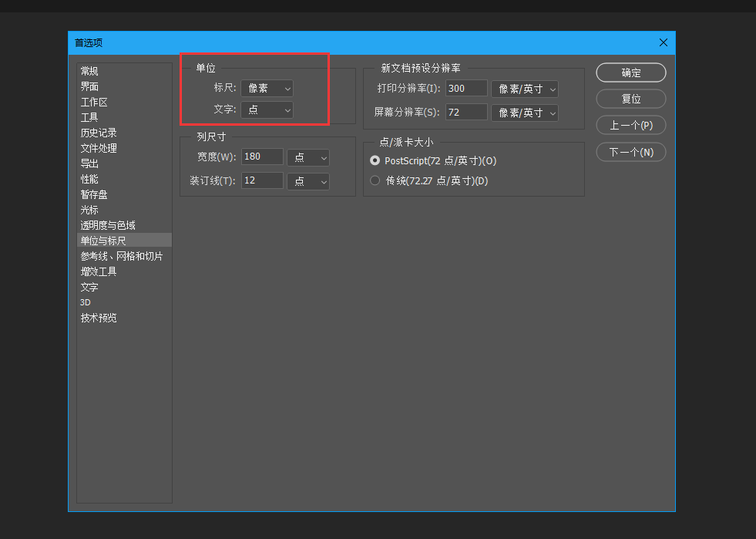Close the 首选项 dialog with X

pos(664,42)
